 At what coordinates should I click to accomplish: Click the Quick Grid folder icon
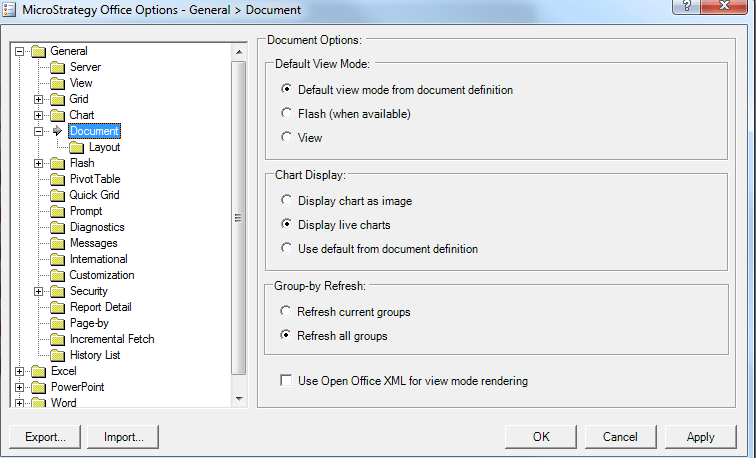click(x=57, y=195)
